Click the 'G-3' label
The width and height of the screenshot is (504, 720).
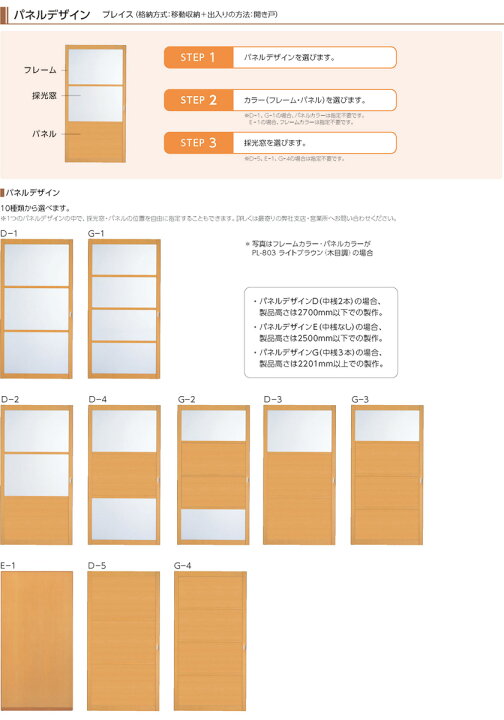(360, 399)
